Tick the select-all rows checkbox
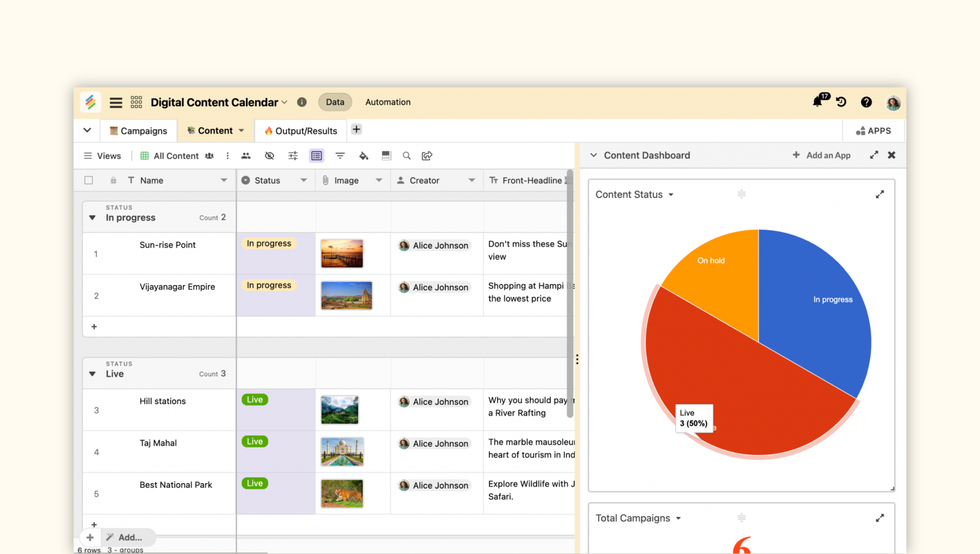 89,180
